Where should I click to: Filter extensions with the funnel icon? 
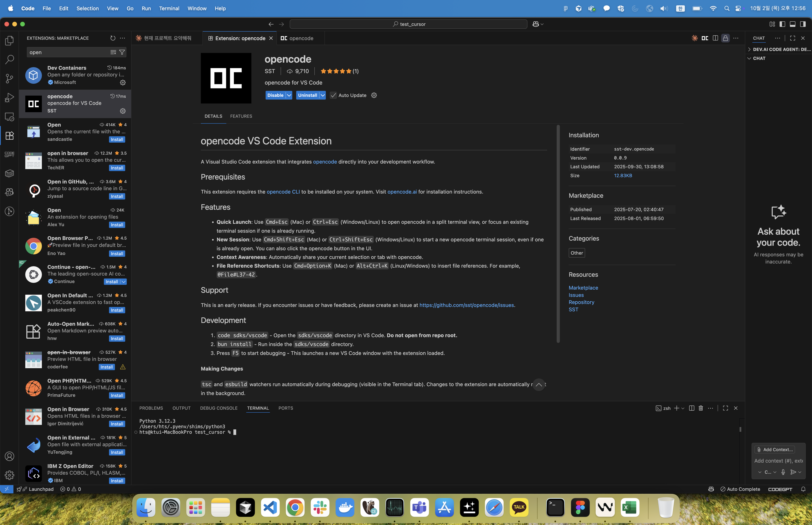click(x=122, y=52)
